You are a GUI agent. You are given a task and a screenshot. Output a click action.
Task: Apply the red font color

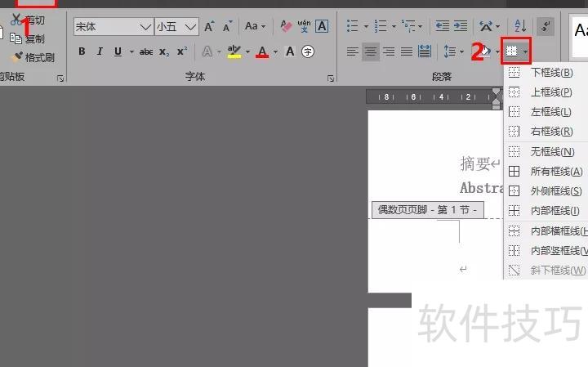click(x=262, y=51)
